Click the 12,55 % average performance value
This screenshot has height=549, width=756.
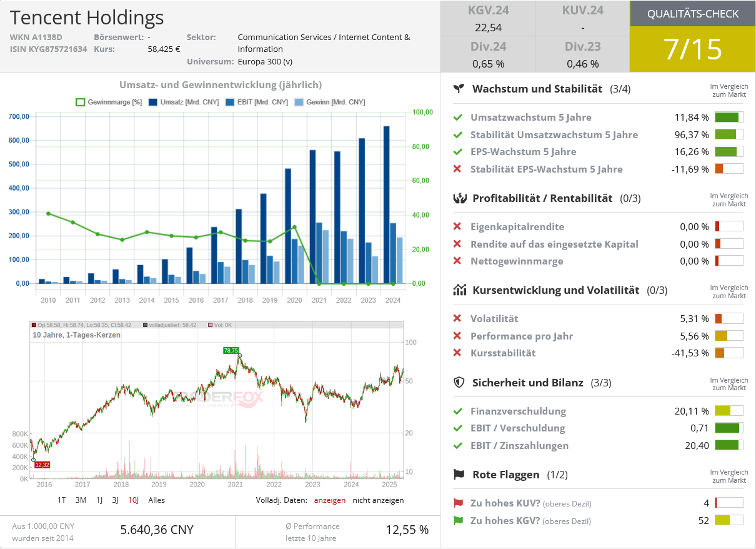407,530
